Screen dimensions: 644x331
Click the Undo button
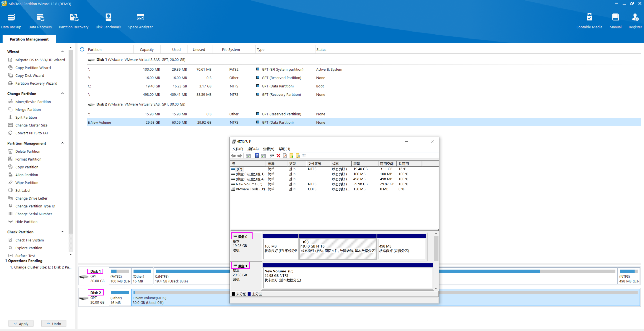(54, 324)
